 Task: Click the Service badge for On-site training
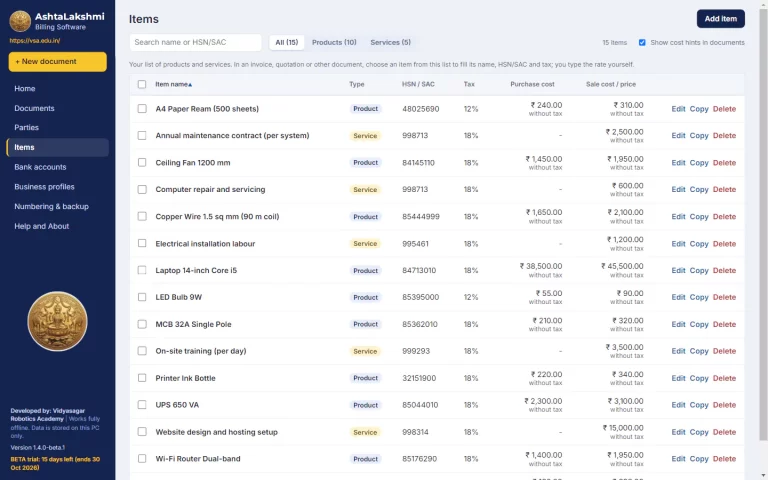click(x=365, y=351)
